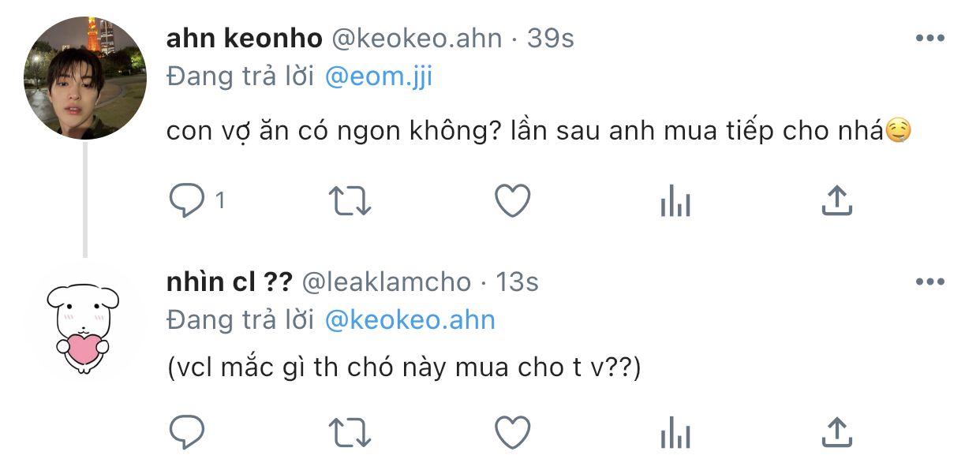The width and height of the screenshot is (980, 470).
Task: Open the @leaklamcho handle
Action: pos(387,282)
